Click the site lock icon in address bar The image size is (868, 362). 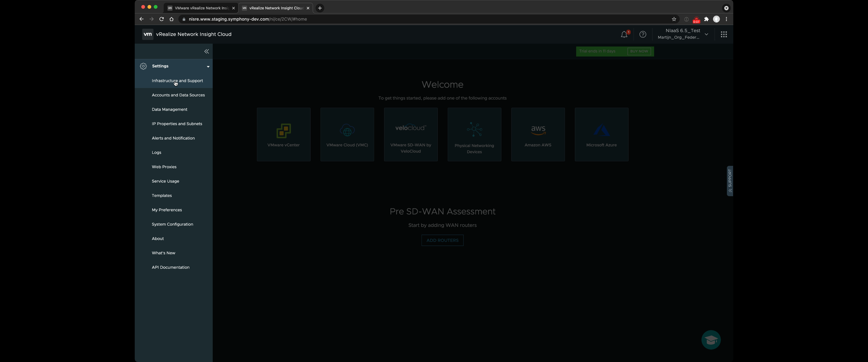(x=184, y=19)
